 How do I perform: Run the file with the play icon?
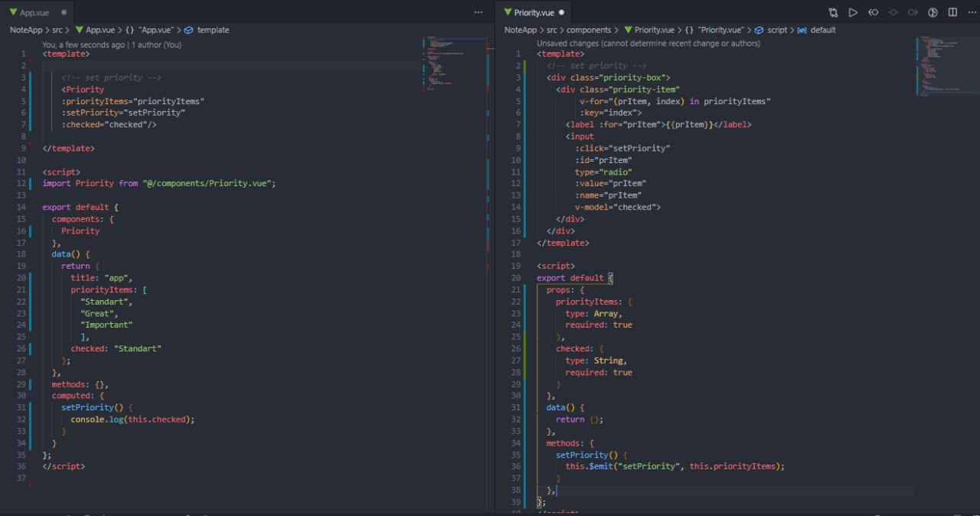pos(853,12)
